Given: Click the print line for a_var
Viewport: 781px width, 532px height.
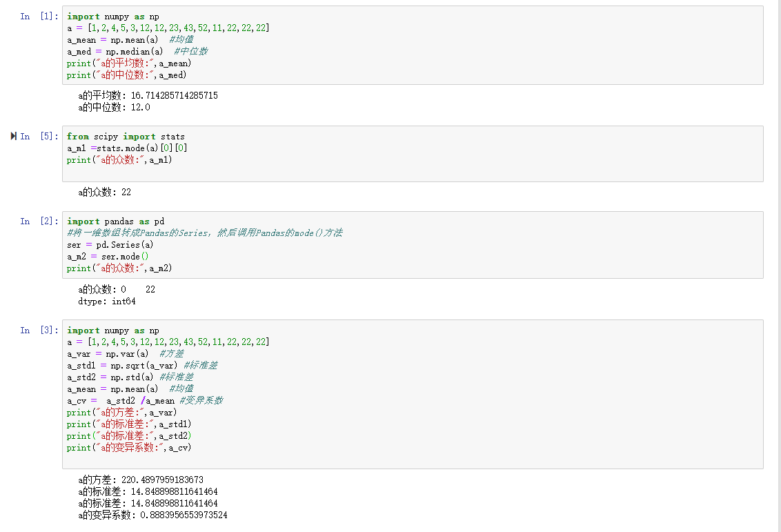Looking at the screenshot, I should pos(122,413).
